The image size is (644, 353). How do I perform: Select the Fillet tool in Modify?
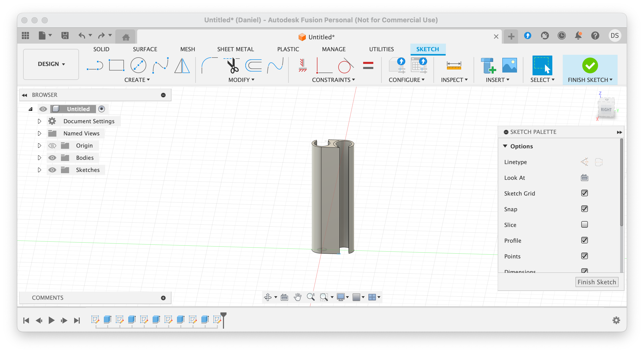[209, 65]
